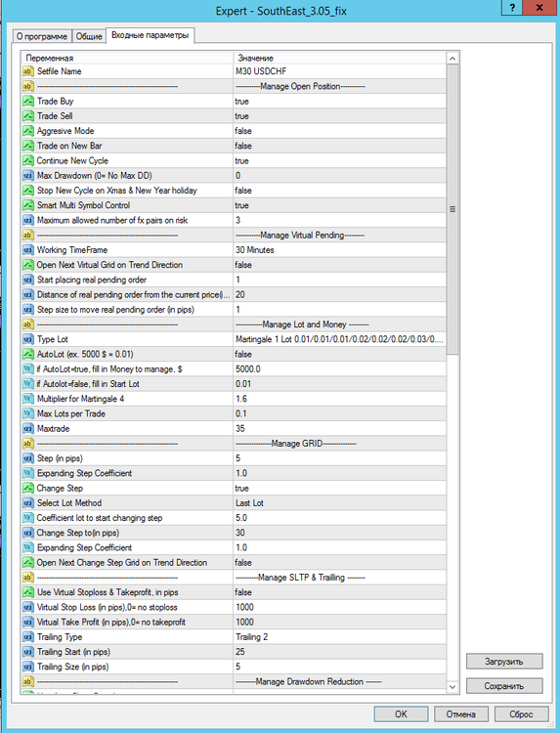The width and height of the screenshot is (560, 733).
Task: Click the Maxtrade integer icon
Action: (x=28, y=429)
